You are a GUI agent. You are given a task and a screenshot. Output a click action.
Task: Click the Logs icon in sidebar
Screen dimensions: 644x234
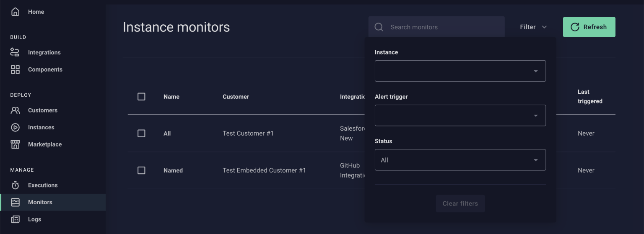(x=15, y=219)
